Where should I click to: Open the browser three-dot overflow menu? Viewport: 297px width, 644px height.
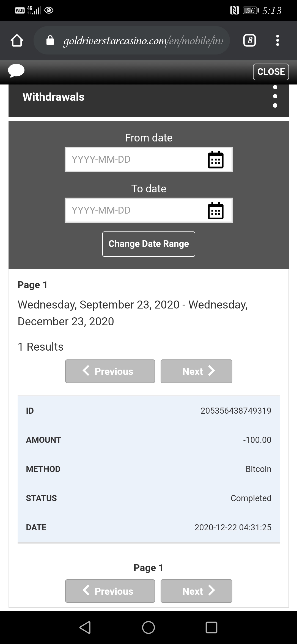pyautogui.click(x=277, y=40)
